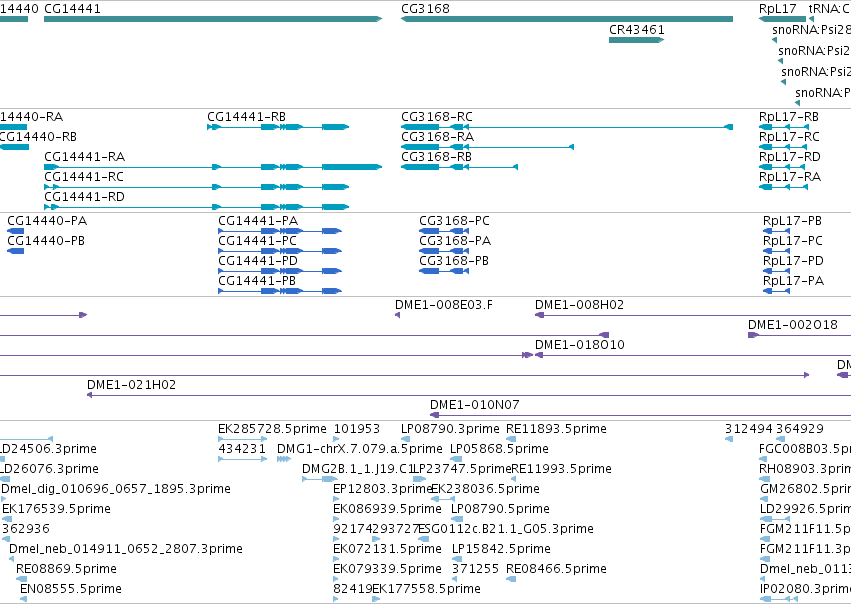This screenshot has height=604, width=851.
Task: Select protein CG3168-PA
Action: click(444, 251)
